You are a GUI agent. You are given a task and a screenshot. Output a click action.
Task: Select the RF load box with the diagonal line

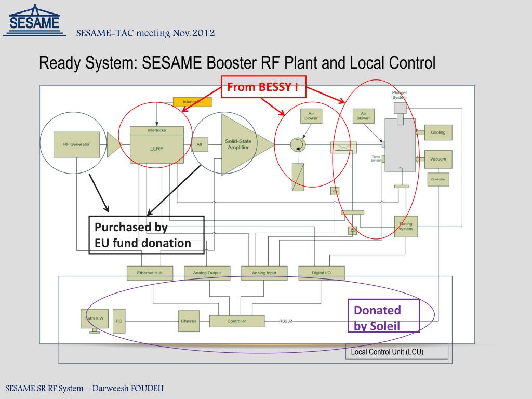coord(298,177)
